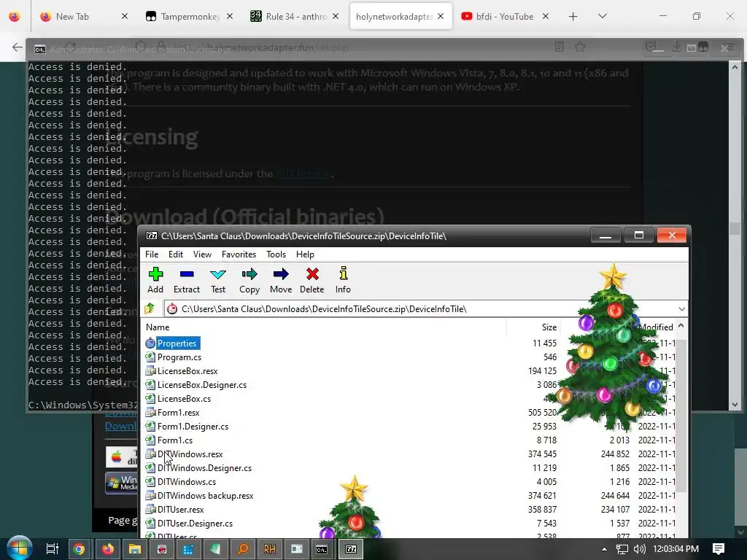This screenshot has height=560, width=747.
Task: Close the Tampermonkey browser tab
Action: pos(230,16)
